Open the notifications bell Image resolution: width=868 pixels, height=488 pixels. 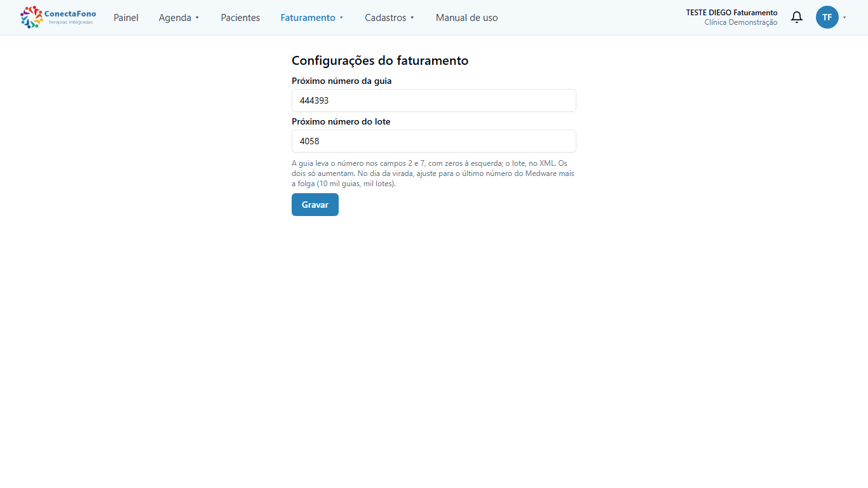(x=797, y=17)
